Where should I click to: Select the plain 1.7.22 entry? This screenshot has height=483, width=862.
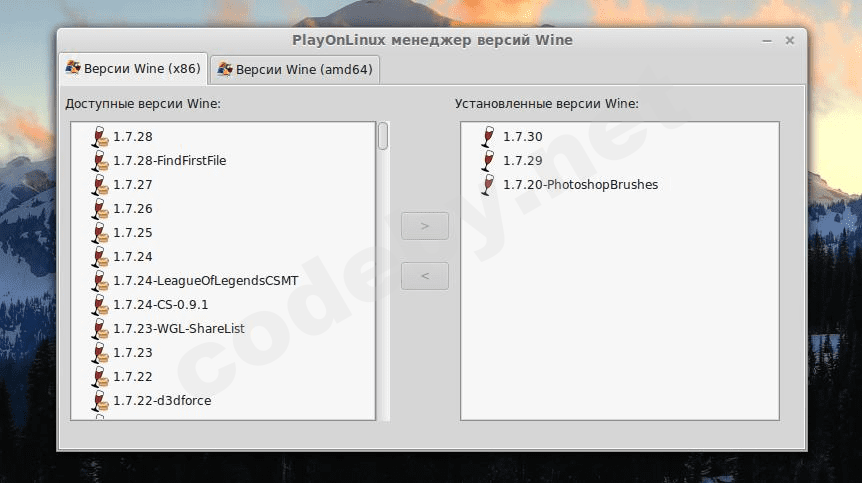(x=132, y=377)
